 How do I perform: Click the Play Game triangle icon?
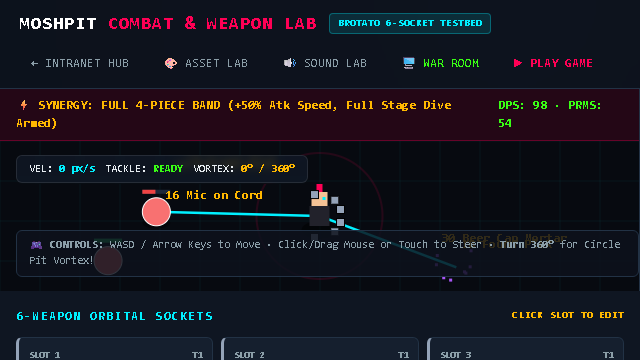tap(518, 63)
